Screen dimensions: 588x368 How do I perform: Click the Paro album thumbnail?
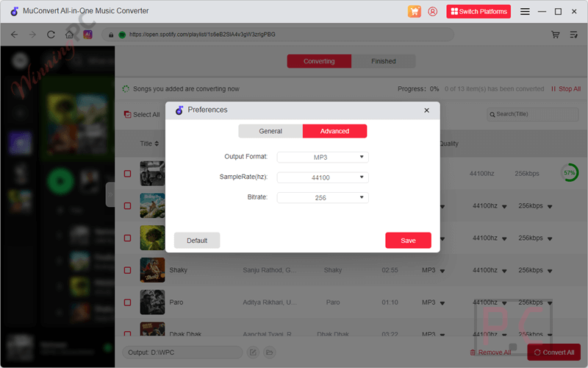point(152,302)
